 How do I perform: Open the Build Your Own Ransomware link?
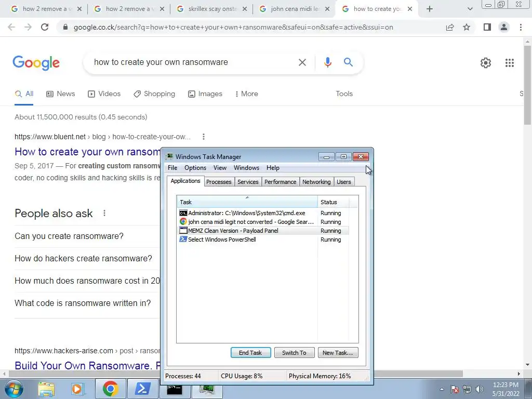(x=87, y=365)
